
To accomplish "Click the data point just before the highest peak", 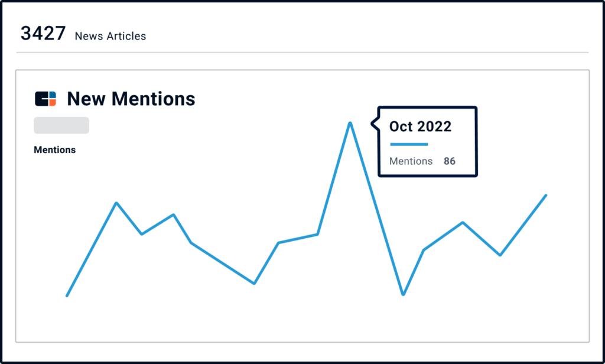I will tap(318, 234).
